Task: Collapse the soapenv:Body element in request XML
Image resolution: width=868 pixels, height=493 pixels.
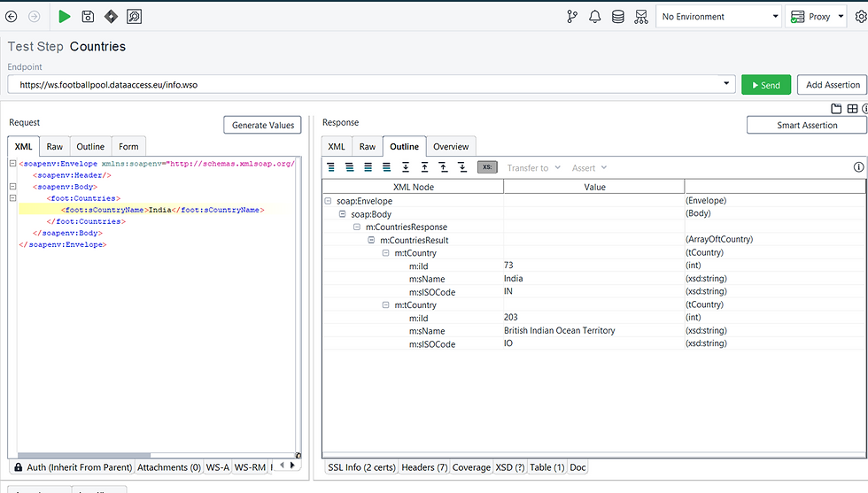Action: [x=12, y=187]
